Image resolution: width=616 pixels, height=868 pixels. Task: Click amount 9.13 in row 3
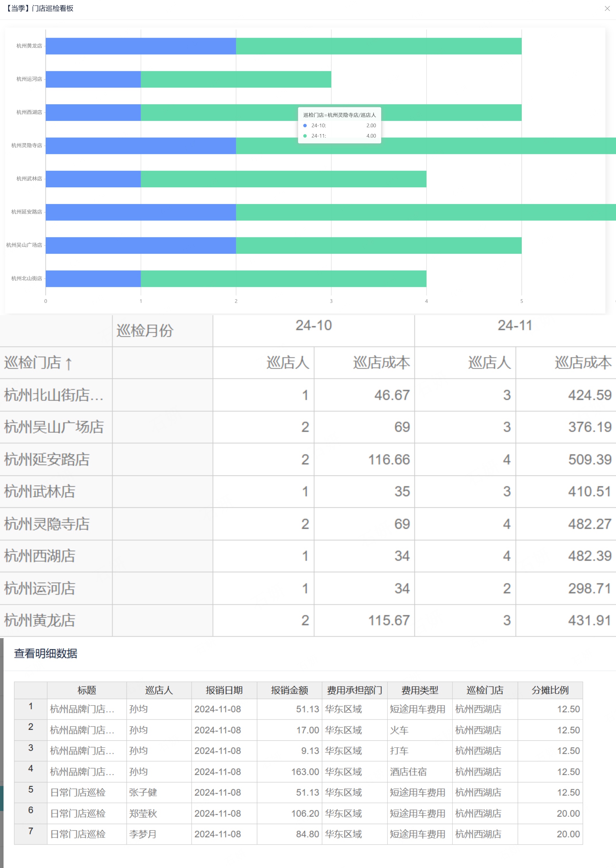click(x=310, y=751)
